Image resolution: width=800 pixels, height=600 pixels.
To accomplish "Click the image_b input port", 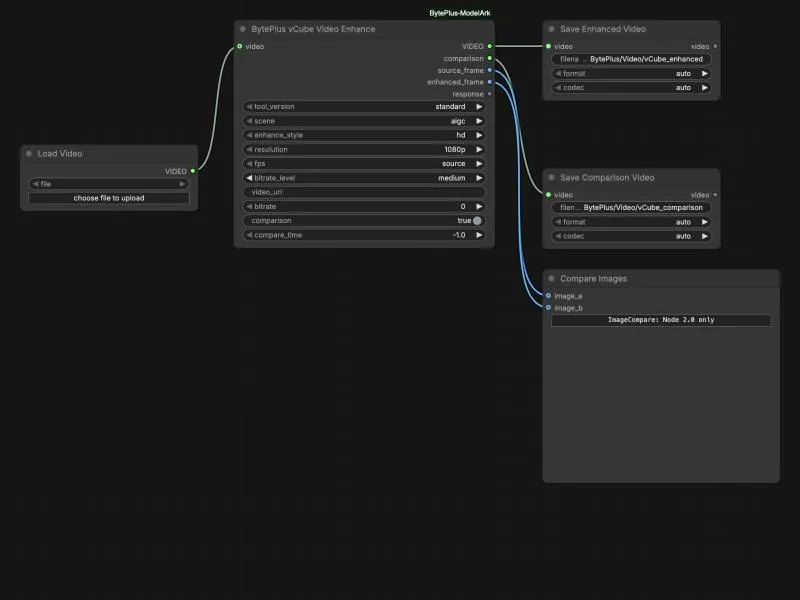I will coord(548,308).
